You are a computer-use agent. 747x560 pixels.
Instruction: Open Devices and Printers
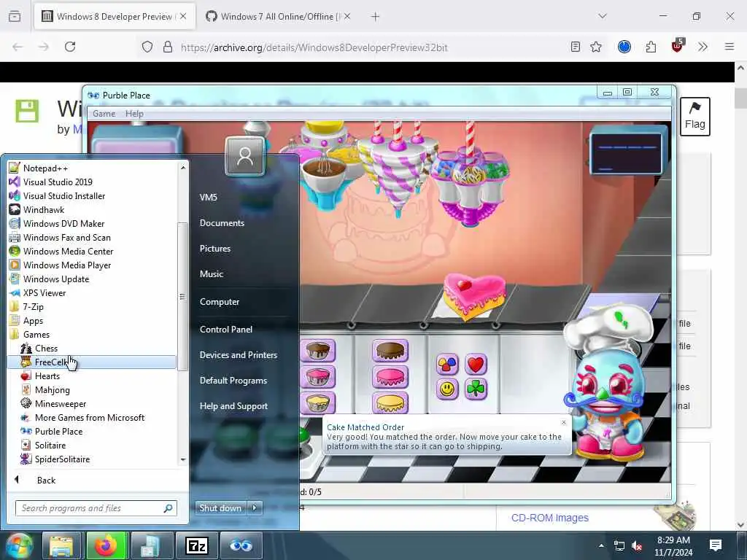point(239,355)
